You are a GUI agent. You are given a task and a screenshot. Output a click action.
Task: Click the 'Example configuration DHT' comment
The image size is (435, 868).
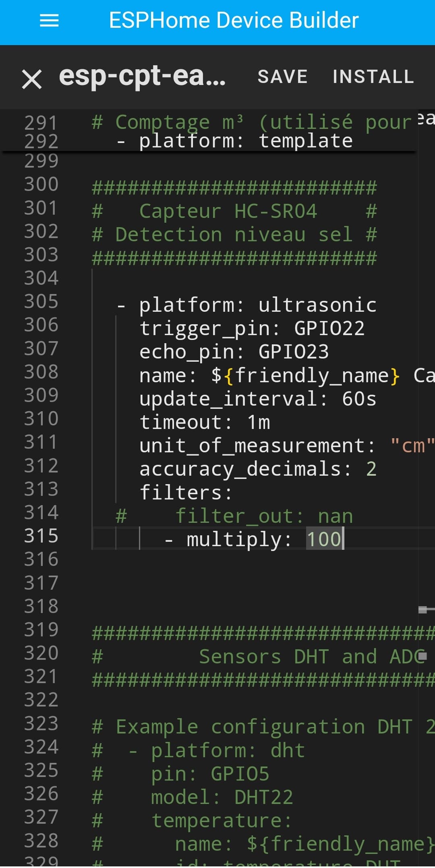pyautogui.click(x=264, y=727)
